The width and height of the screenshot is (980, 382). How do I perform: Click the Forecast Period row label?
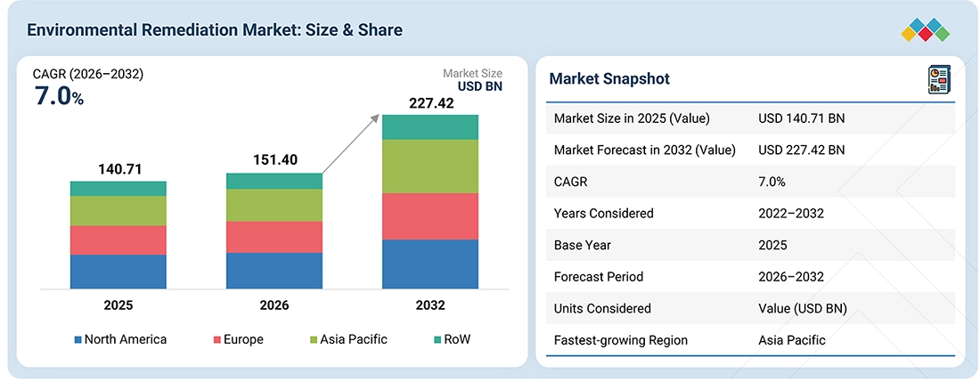[x=598, y=277]
